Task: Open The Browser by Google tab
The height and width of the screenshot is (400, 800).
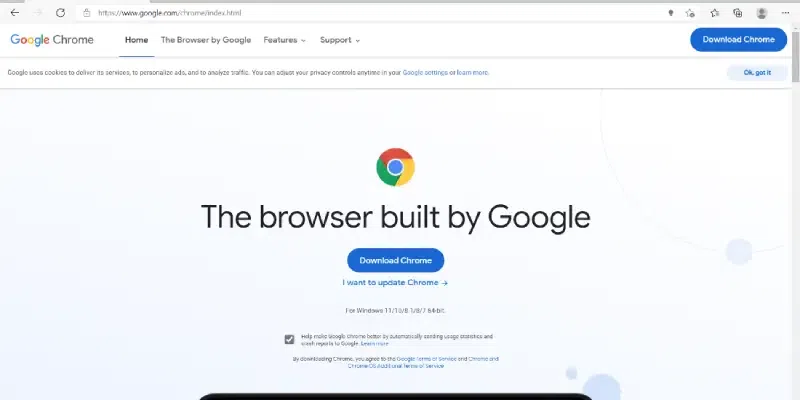Action: (206, 40)
